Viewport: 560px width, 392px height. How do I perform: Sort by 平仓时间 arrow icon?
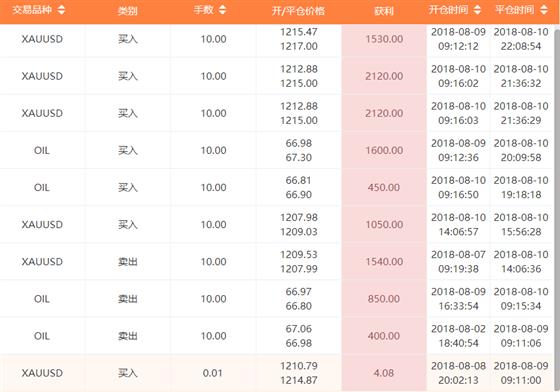544,10
